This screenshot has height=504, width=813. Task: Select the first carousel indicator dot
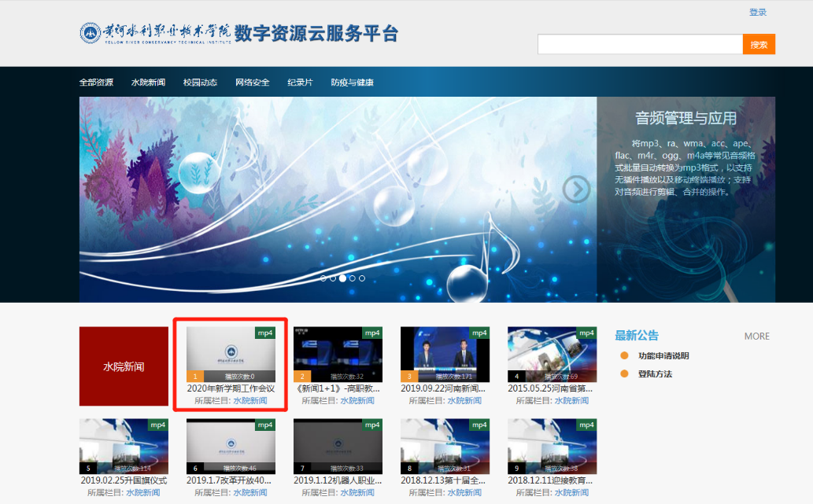[x=323, y=278]
